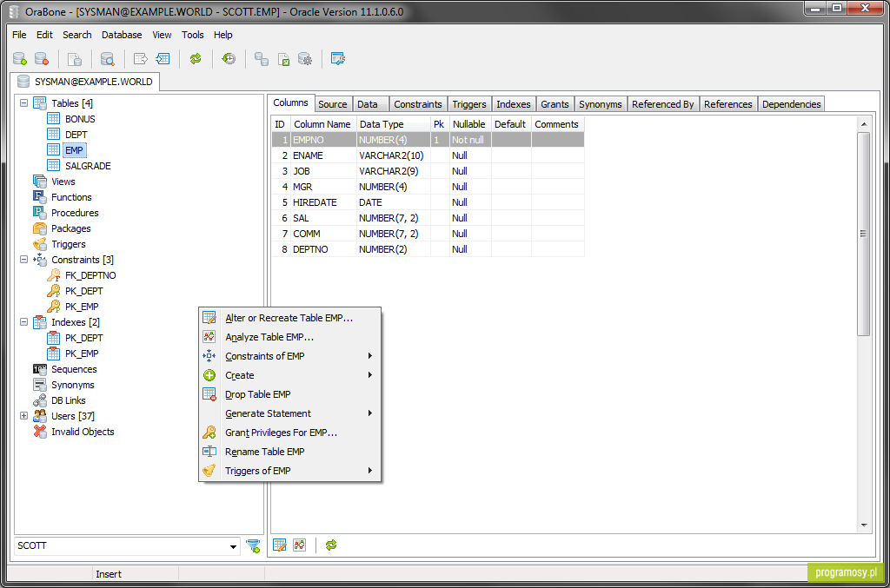
Task: Open the Dependencies tab
Action: (791, 104)
